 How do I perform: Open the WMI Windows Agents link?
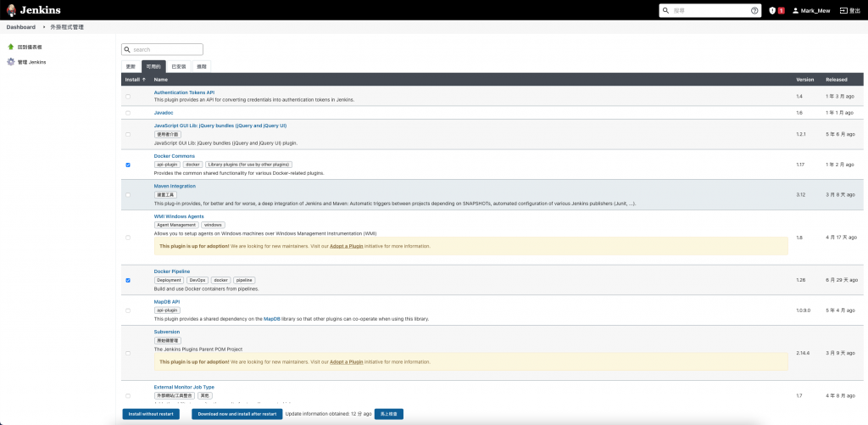click(179, 216)
